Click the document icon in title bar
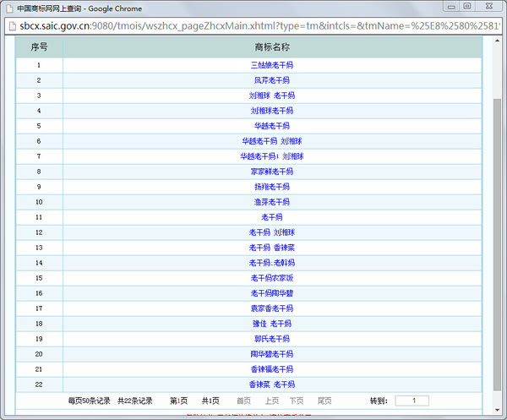Screen dimensions: 507x420 coord(9,8)
